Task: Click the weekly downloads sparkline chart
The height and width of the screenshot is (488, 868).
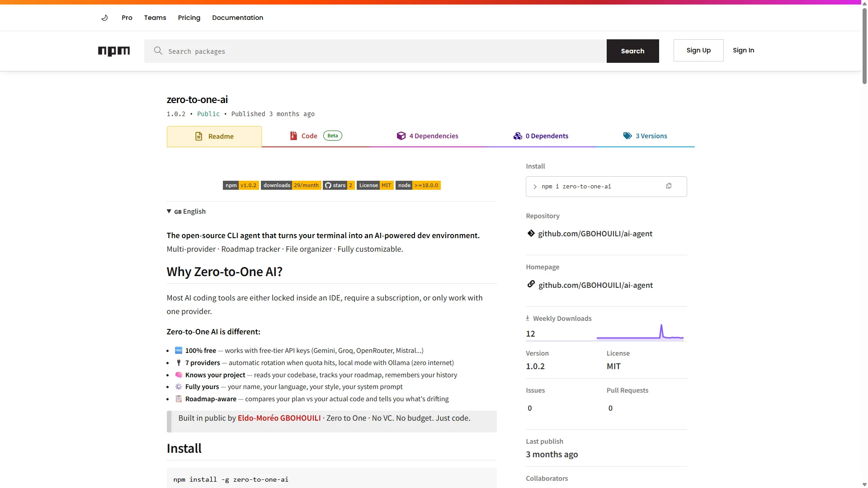Action: tap(640, 332)
